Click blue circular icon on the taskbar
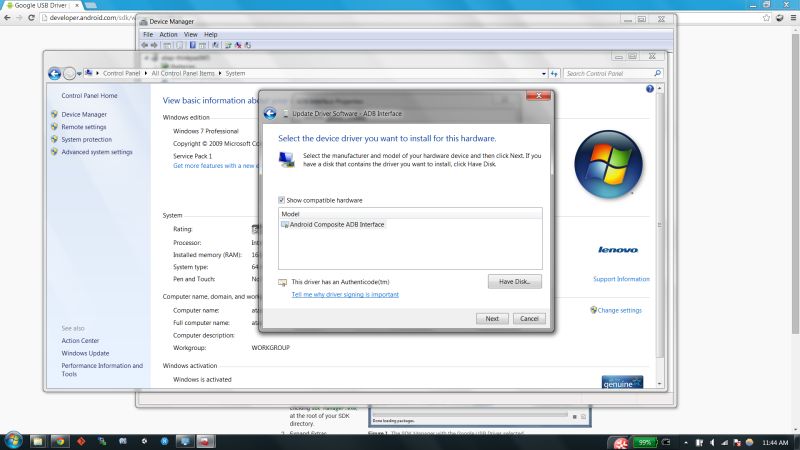The height and width of the screenshot is (450, 800). [164, 441]
